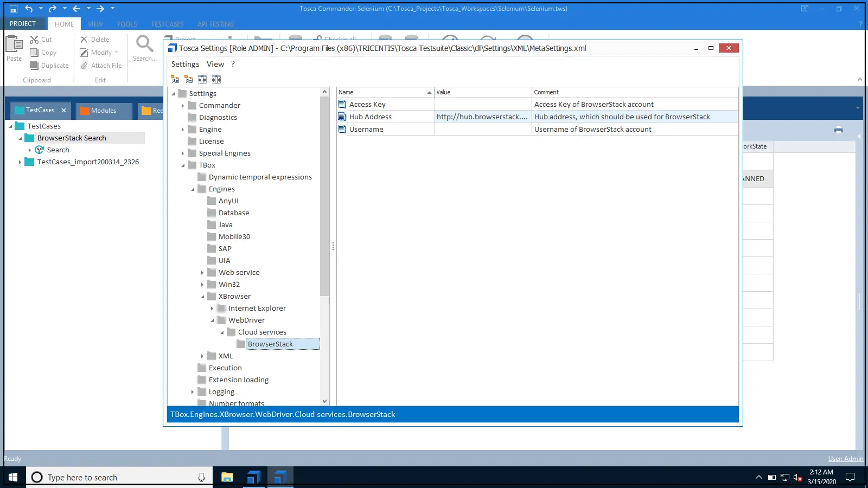
Task: Select the Database engine folder
Action: click(234, 213)
